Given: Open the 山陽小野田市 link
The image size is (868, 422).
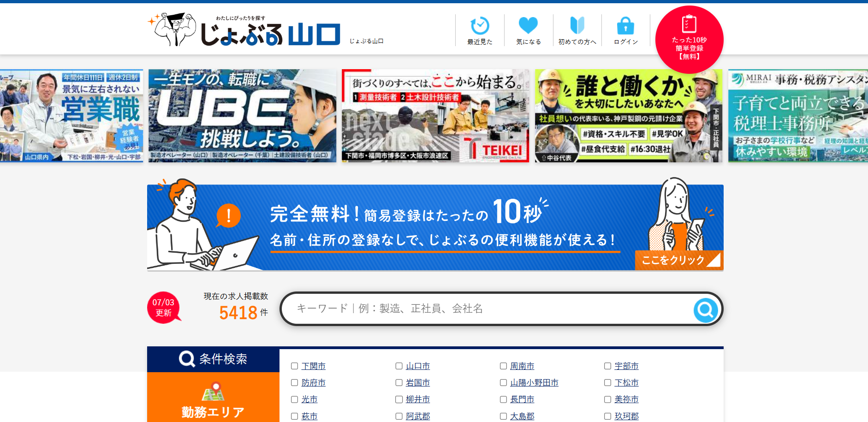Looking at the screenshot, I should click(534, 383).
